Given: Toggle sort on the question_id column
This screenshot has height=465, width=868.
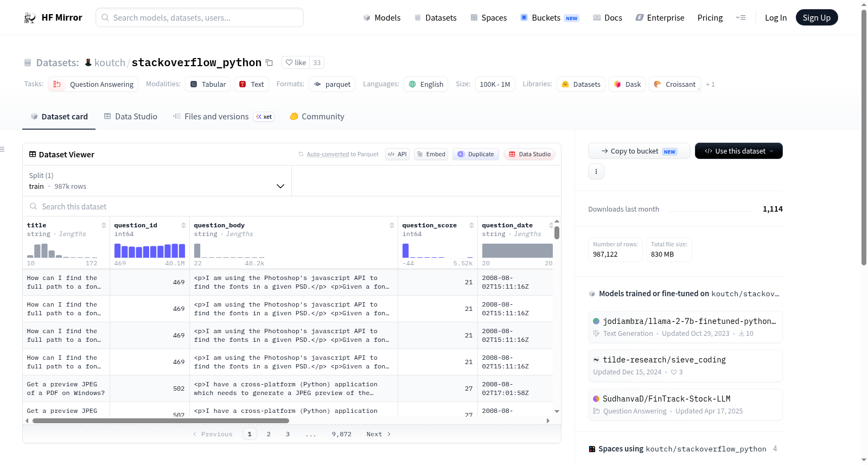Looking at the screenshot, I should tap(183, 225).
